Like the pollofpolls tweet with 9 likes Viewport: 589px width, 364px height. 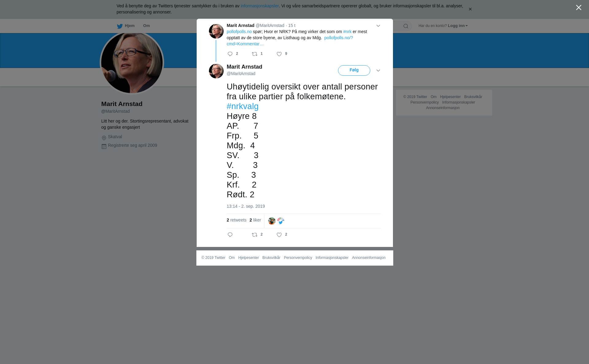279,54
